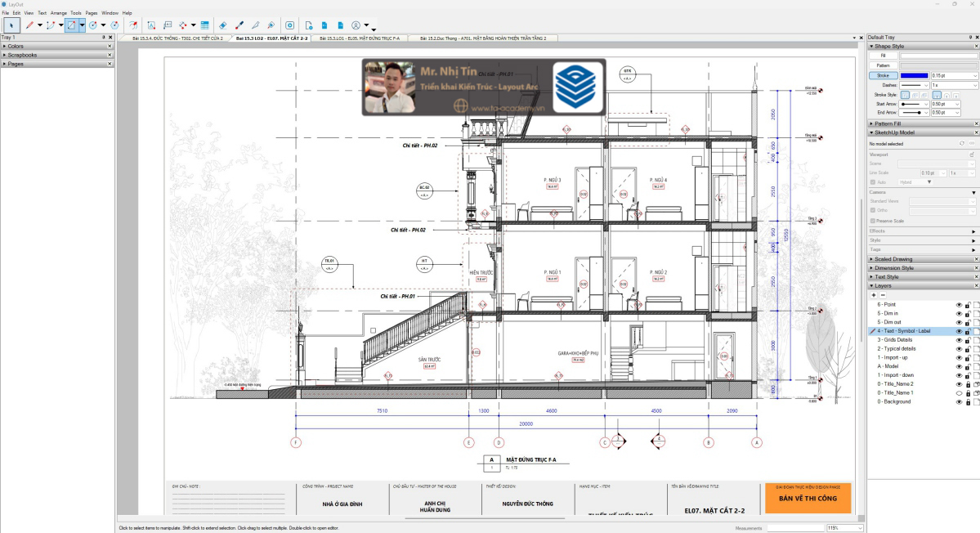Hide the 5 - Dim out layer
The height and width of the screenshot is (533, 980).
click(959, 322)
